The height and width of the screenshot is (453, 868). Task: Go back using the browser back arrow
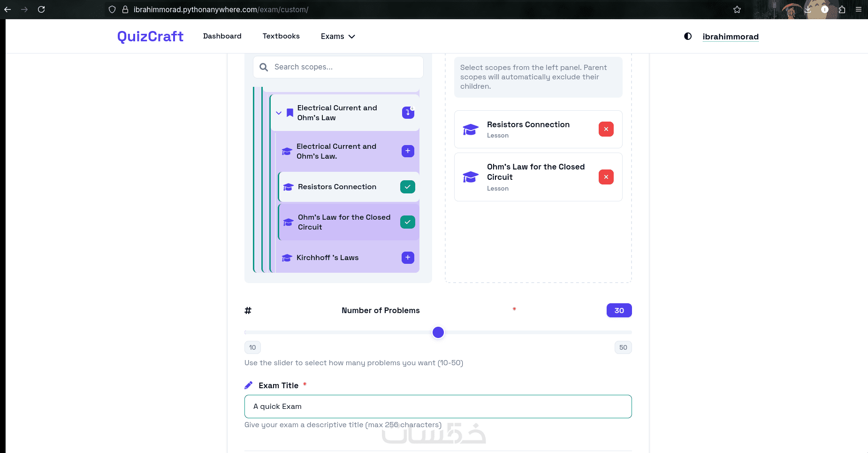(8, 9)
